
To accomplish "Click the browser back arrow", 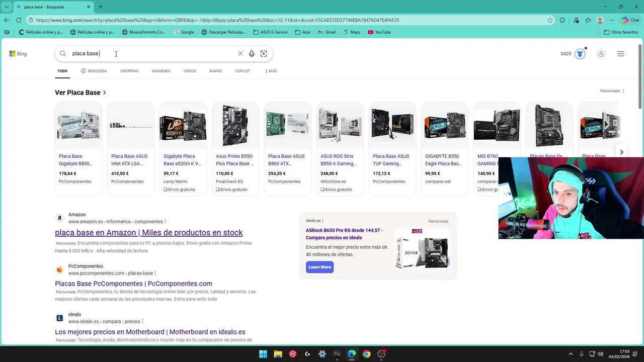I will point(7,20).
